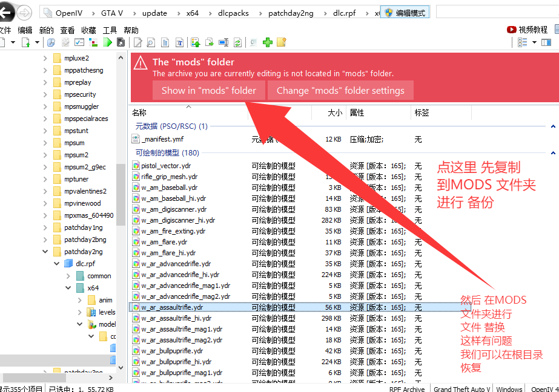The height and width of the screenshot is (392, 559).
Task: Click the green play arrow toolbar icon
Action: point(107,42)
